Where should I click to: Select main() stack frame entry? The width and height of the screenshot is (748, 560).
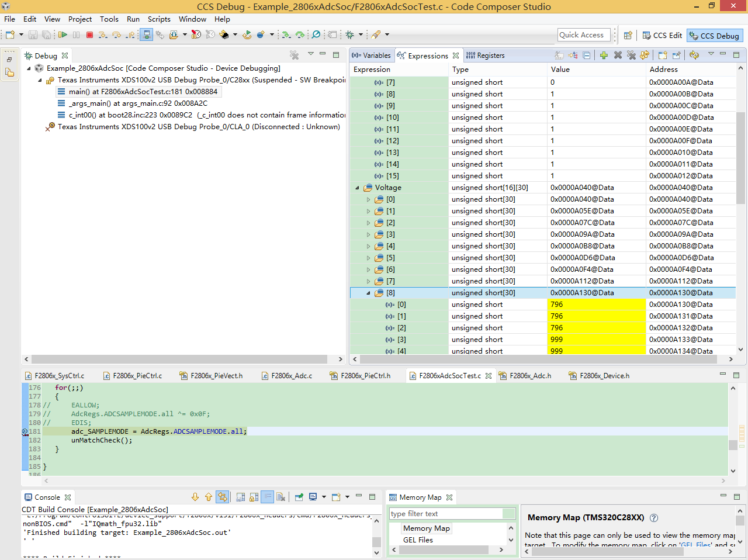pyautogui.click(x=143, y=92)
